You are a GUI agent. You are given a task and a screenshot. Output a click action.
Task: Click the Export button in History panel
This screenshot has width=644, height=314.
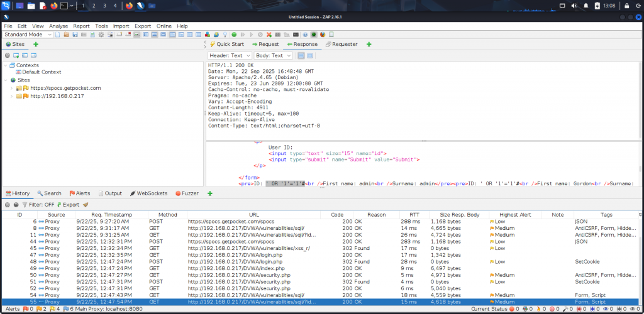68,205
